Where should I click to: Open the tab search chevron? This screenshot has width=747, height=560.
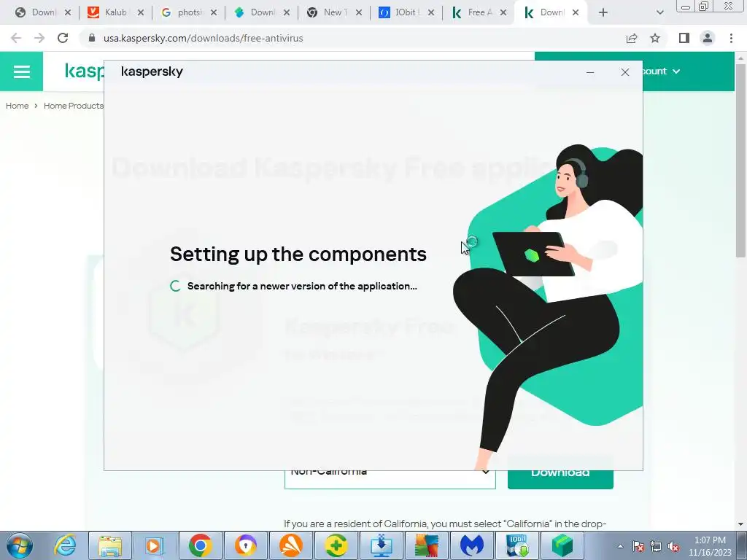tap(659, 13)
